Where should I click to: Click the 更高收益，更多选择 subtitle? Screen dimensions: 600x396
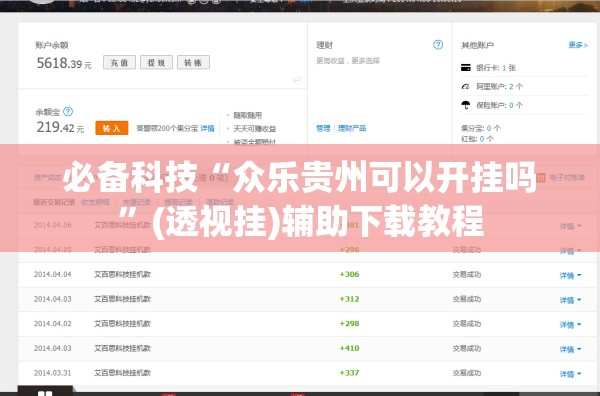[x=348, y=60]
